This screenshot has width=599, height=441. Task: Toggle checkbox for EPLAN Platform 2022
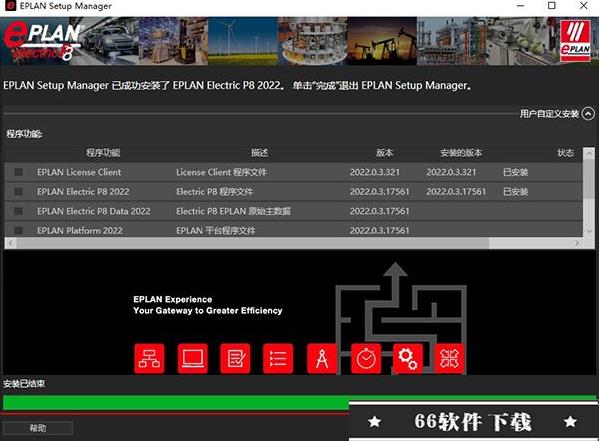(x=18, y=230)
